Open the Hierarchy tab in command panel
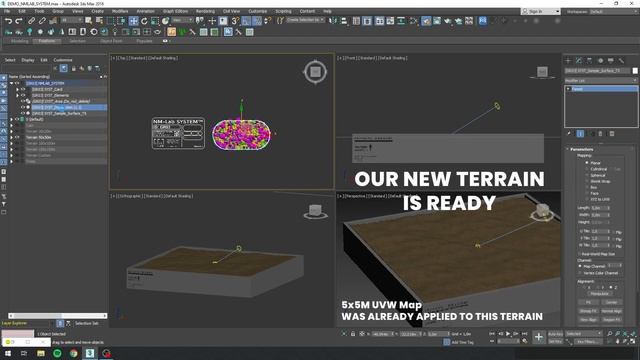The image size is (640, 360). [589, 60]
